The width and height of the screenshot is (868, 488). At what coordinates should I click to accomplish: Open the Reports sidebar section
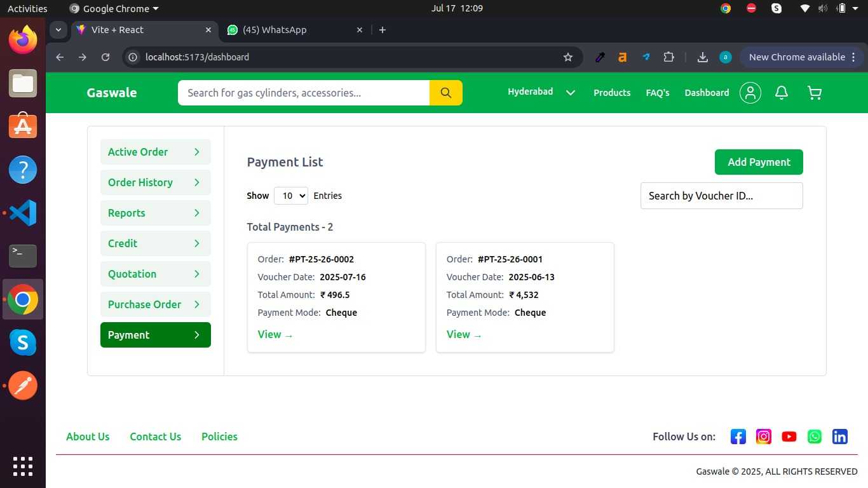point(155,213)
